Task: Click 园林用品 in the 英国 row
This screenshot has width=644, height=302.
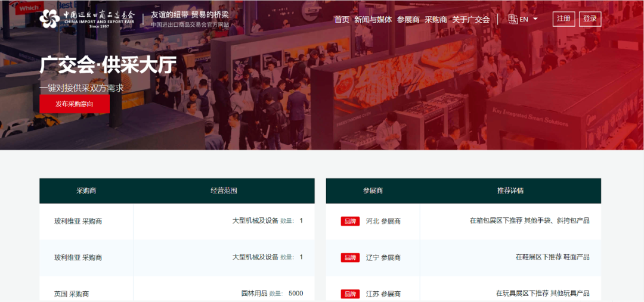Action: [x=254, y=294]
